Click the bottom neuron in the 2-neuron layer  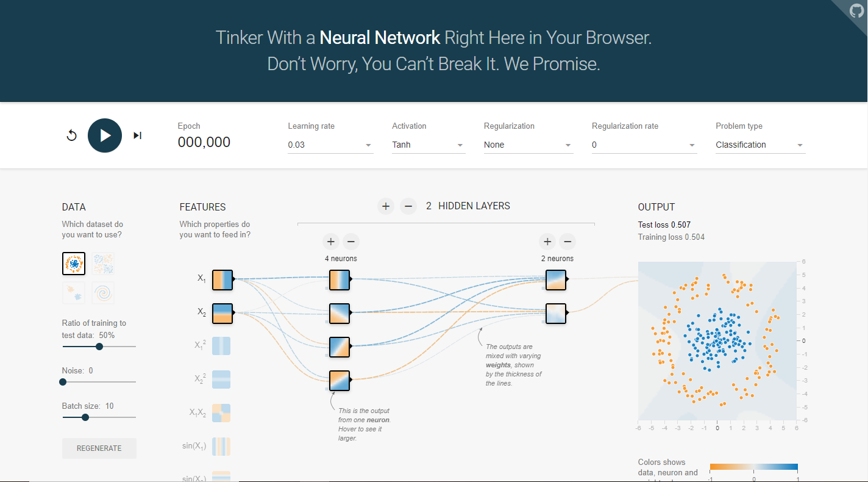pos(556,314)
